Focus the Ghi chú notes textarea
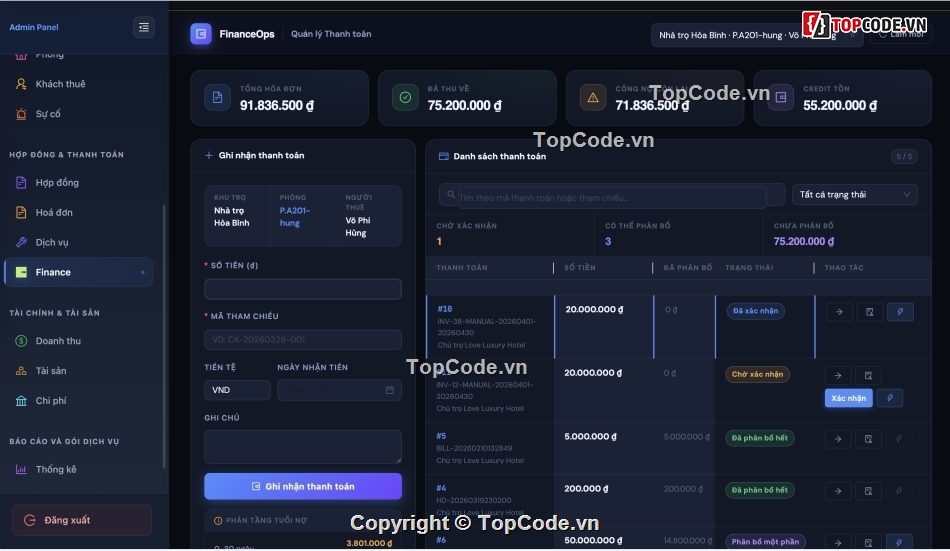The image size is (950, 551). click(x=303, y=447)
